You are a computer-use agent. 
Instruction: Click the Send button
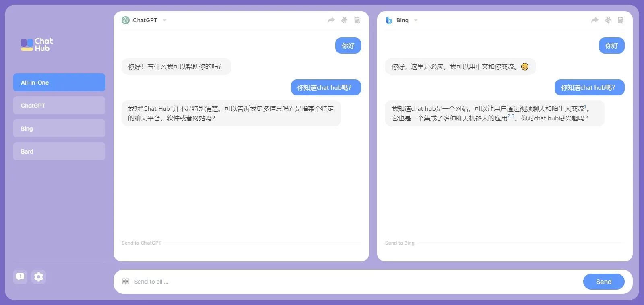(604, 282)
